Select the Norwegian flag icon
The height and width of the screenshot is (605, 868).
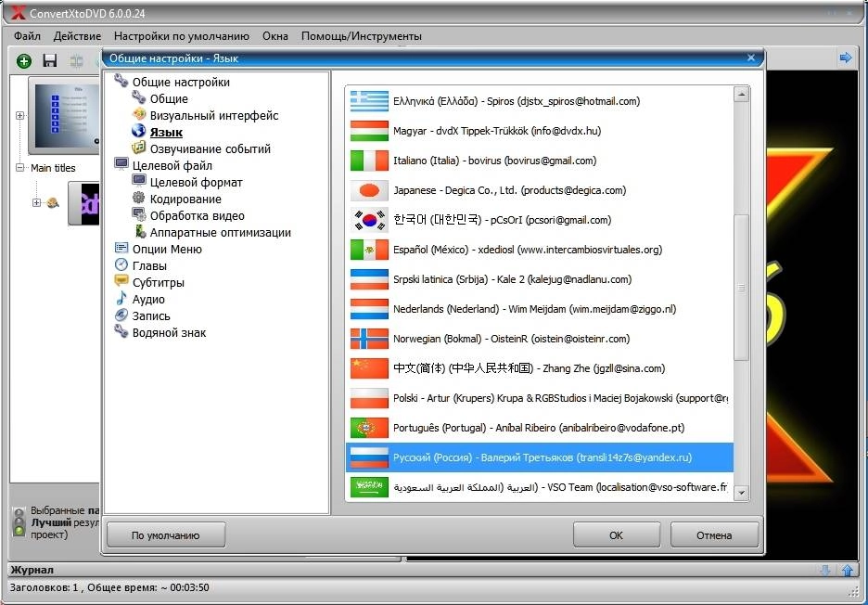coord(369,339)
